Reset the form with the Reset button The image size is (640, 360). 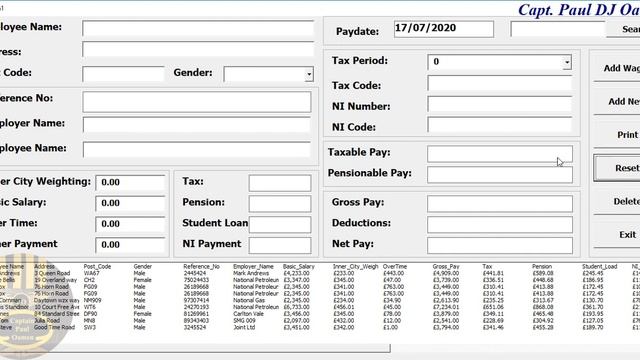[x=617, y=168]
